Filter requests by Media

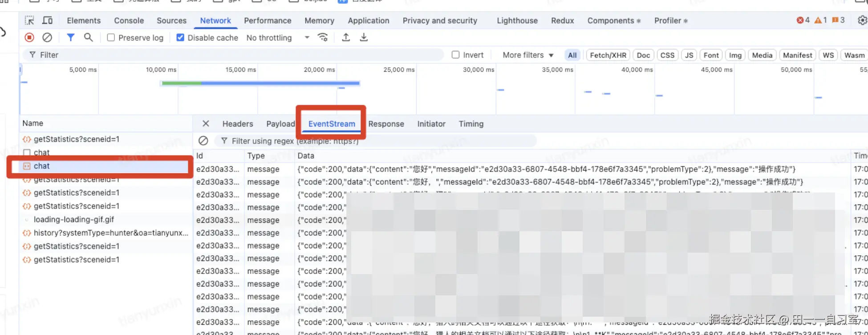pyautogui.click(x=763, y=55)
